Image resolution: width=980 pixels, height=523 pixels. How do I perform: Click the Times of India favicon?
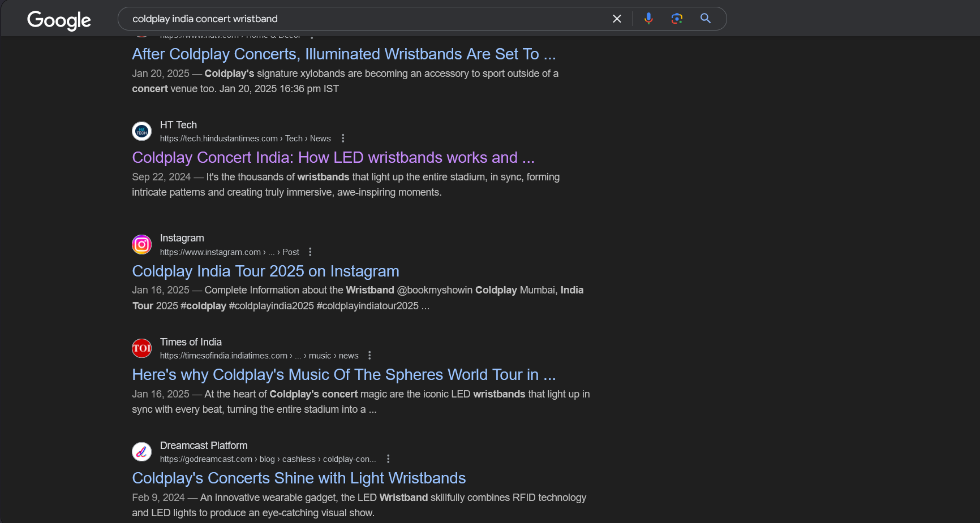(141, 348)
